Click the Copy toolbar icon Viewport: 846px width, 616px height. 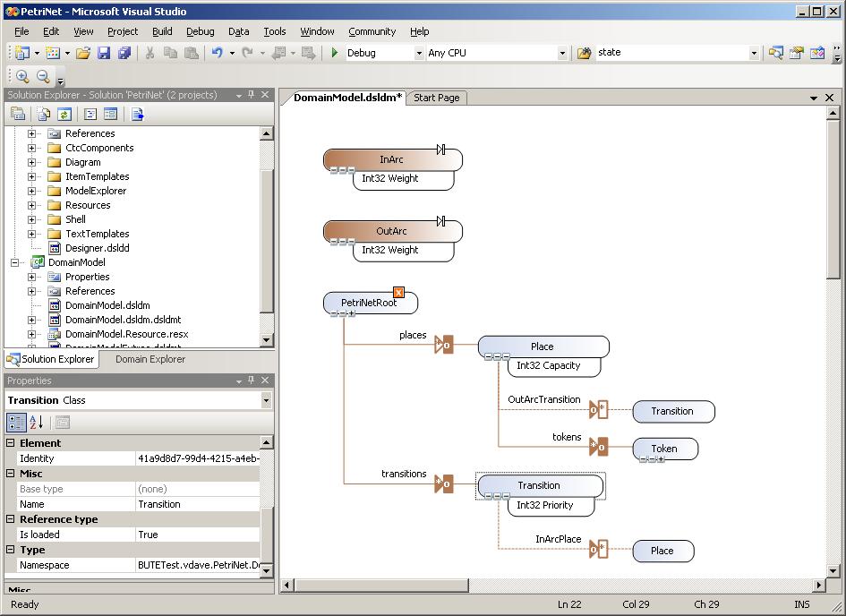click(x=170, y=53)
